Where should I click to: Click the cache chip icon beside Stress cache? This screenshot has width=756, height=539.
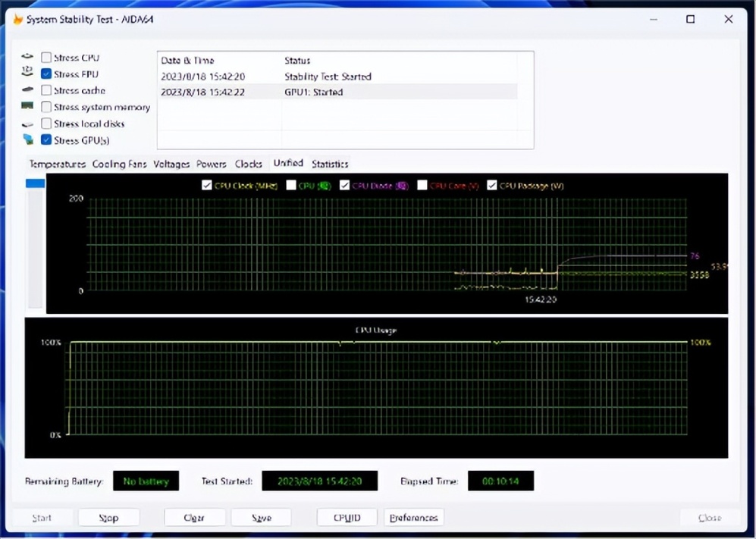point(28,90)
